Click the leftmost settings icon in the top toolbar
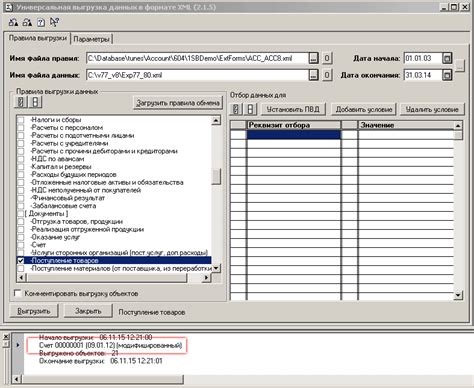Image resolution: width=474 pixels, height=388 pixels. 14,22
